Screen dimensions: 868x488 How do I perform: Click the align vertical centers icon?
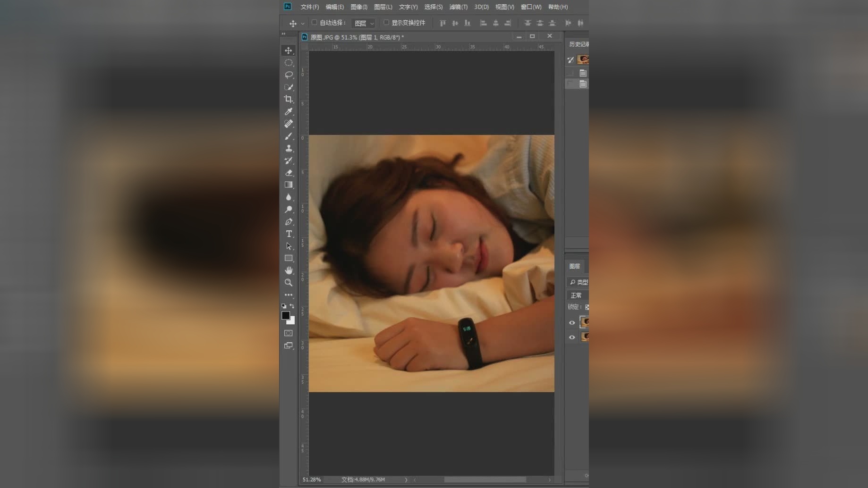click(455, 23)
